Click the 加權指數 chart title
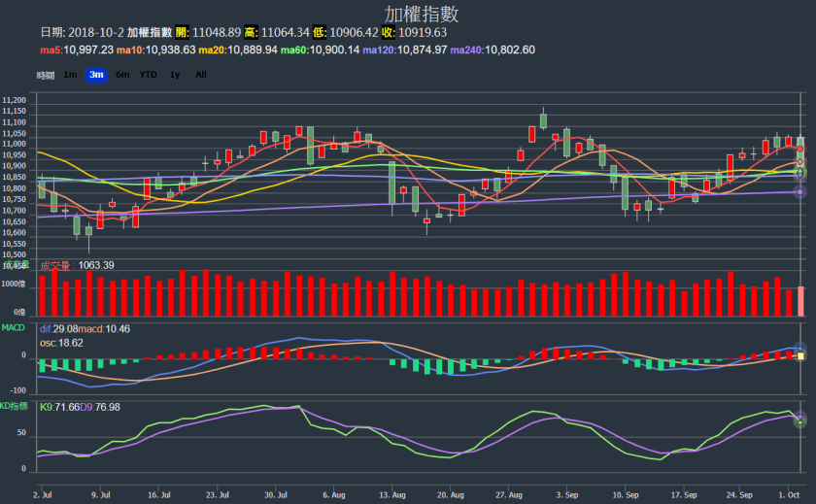 coord(408,15)
